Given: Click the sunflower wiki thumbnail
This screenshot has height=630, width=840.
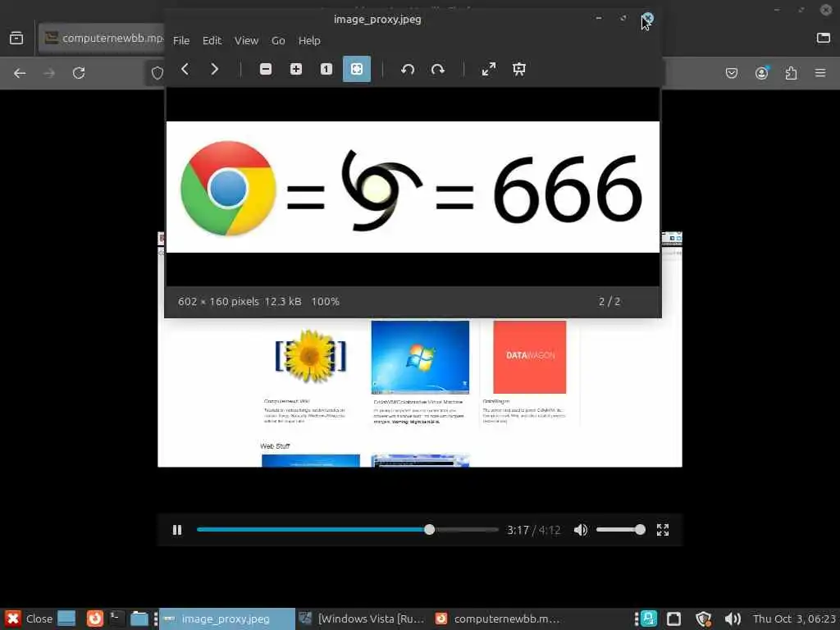Looking at the screenshot, I should (x=310, y=356).
